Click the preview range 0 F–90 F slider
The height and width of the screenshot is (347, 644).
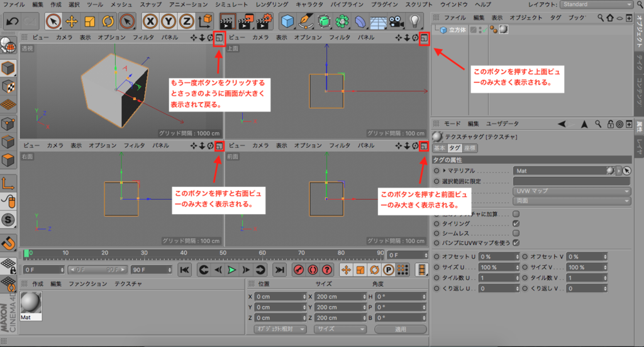pyautogui.click(x=97, y=270)
